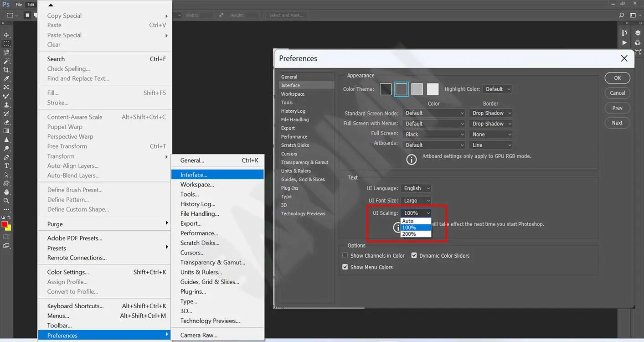Image resolution: width=644 pixels, height=342 pixels.
Task: Open the Layers panel icon
Action: coord(638,33)
